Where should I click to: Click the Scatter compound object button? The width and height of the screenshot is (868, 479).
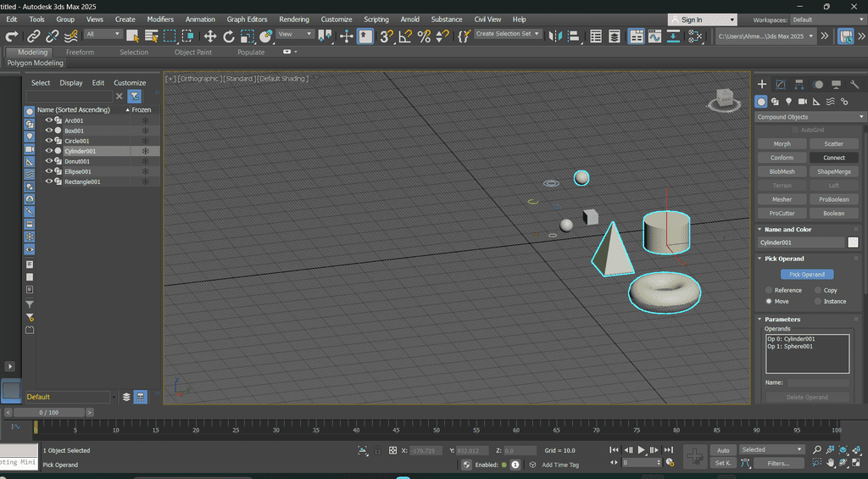tap(834, 143)
